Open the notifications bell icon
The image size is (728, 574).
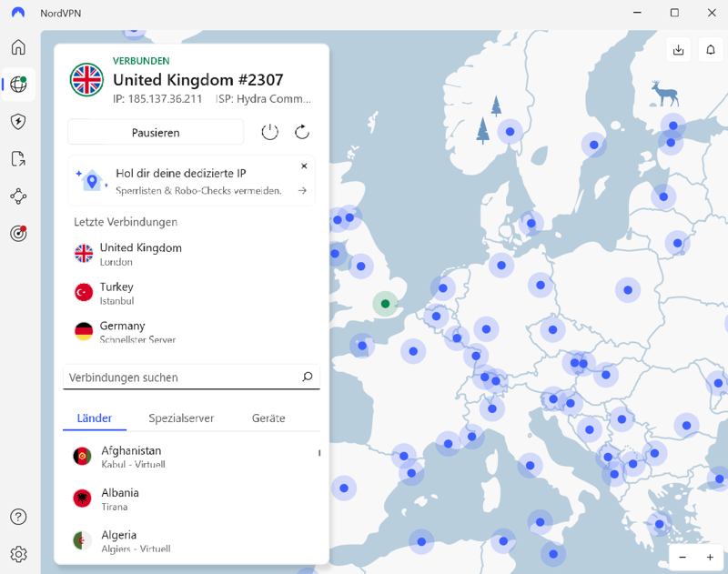[x=711, y=50]
